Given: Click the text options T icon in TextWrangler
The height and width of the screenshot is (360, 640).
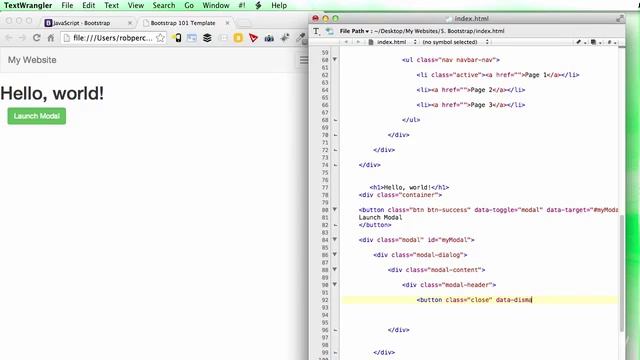Looking at the screenshot, I should (316, 31).
